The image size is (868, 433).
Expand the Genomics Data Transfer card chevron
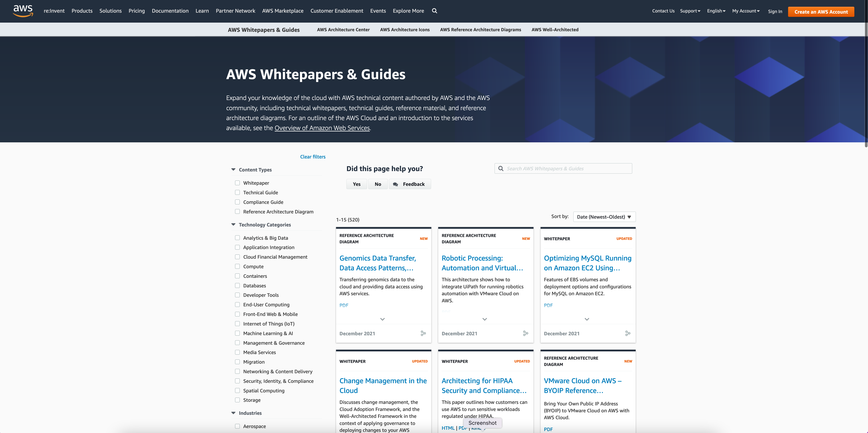click(382, 319)
